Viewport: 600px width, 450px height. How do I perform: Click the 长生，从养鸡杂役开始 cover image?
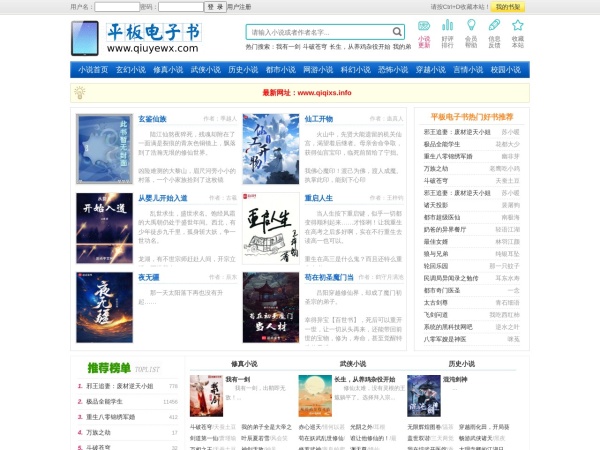tap(315, 396)
